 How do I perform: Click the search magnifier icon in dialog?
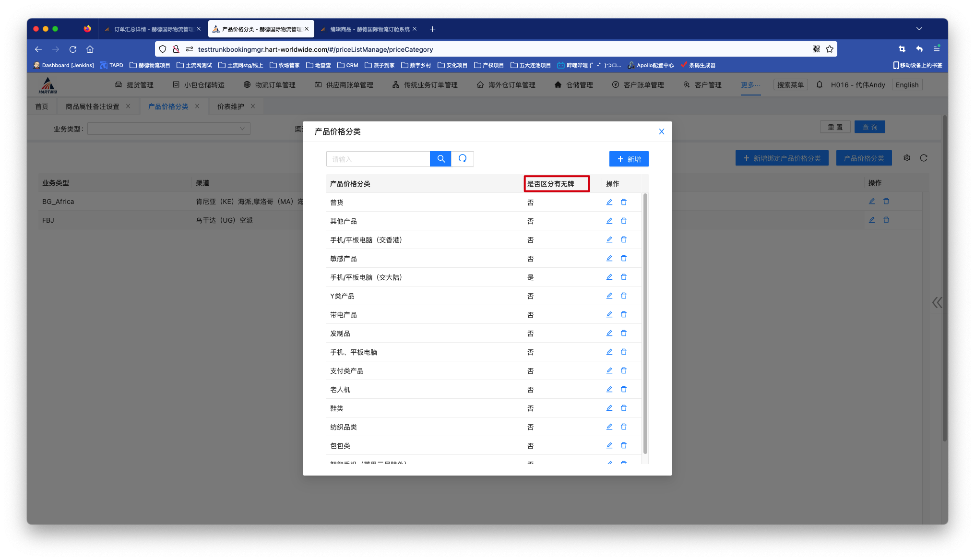pyautogui.click(x=440, y=159)
